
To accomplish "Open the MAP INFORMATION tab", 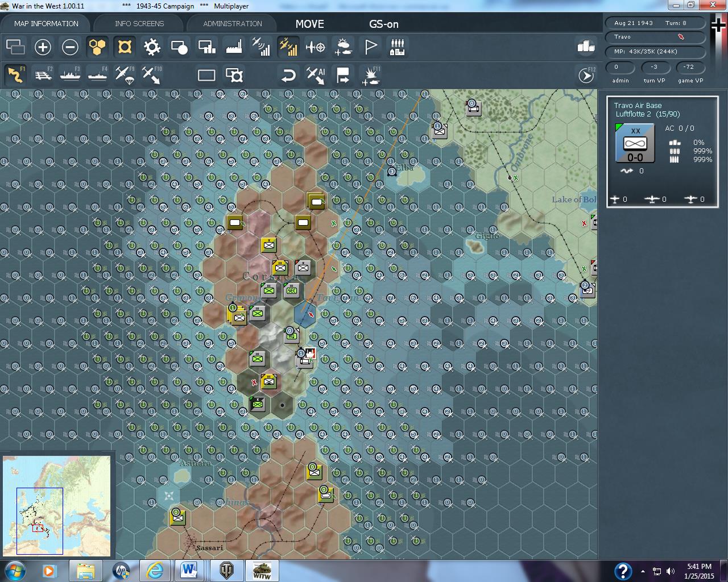I will coord(46,24).
